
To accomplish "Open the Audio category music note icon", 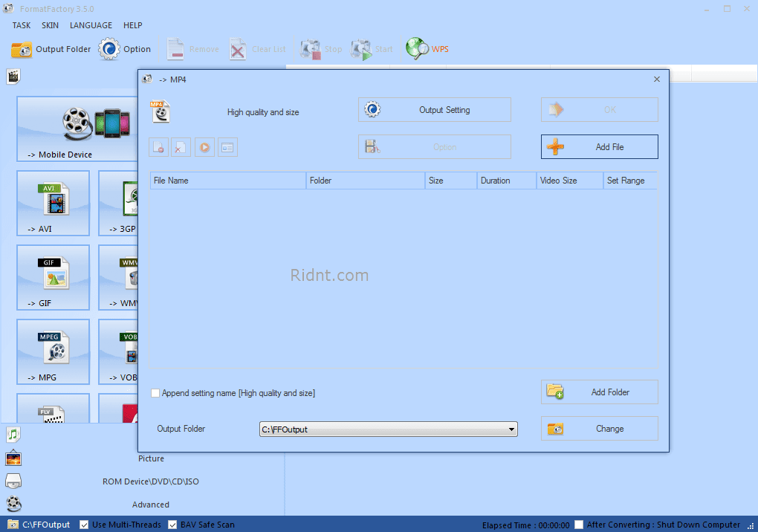I will pos(13,435).
